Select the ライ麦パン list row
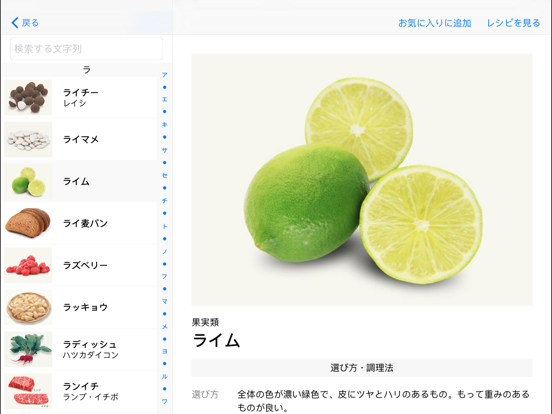 coord(80,223)
